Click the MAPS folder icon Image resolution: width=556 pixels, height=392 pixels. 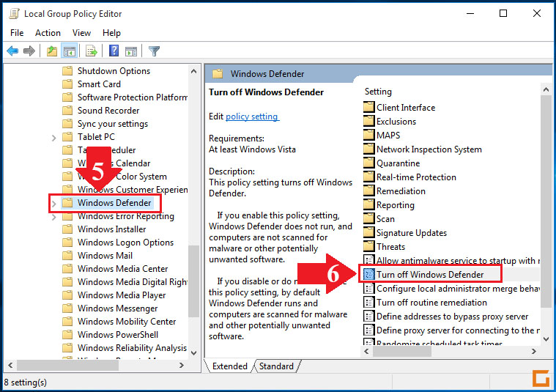(x=368, y=135)
